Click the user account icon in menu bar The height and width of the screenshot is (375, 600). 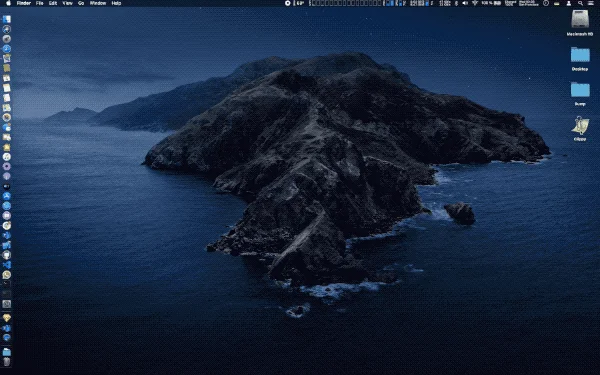click(569, 3)
